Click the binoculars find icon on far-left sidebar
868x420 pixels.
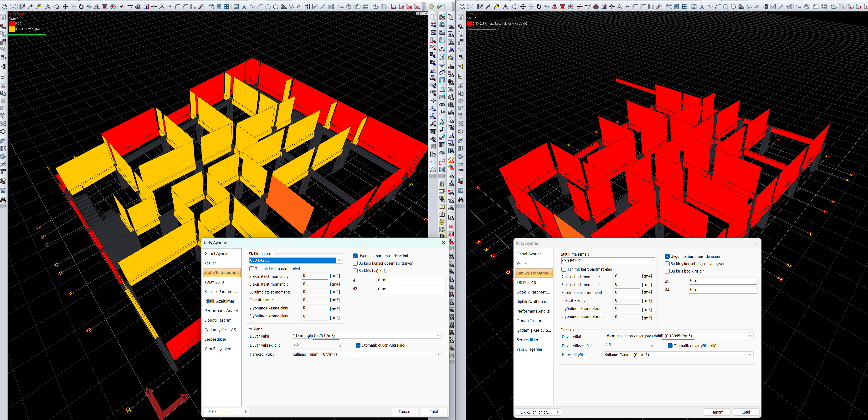[x=3, y=200]
